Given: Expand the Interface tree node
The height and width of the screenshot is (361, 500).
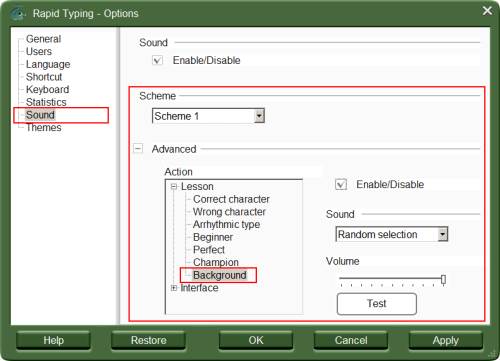Looking at the screenshot, I should click(174, 288).
